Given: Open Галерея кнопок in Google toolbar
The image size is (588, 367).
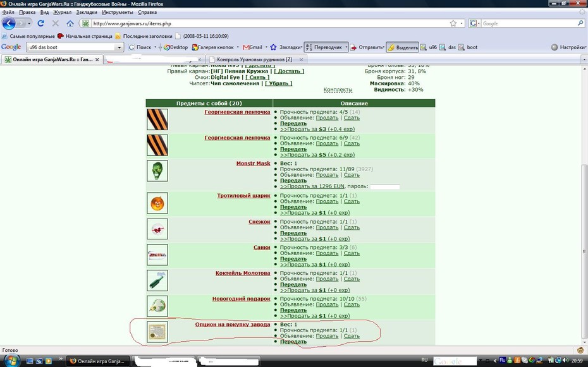Looking at the screenshot, I should coord(212,47).
